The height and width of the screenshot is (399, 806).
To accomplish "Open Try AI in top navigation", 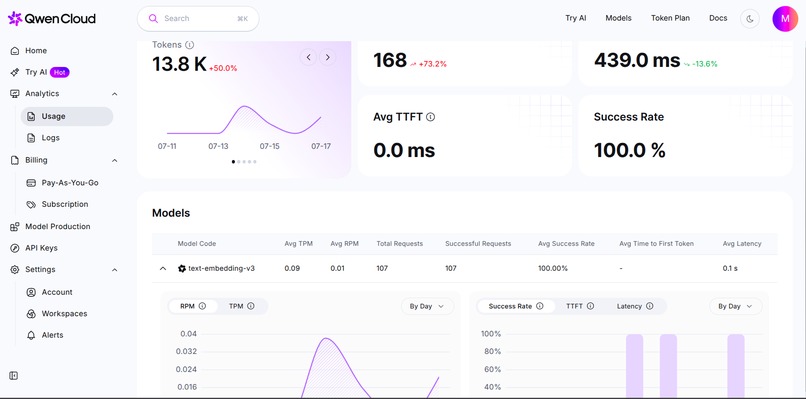I will click(576, 18).
